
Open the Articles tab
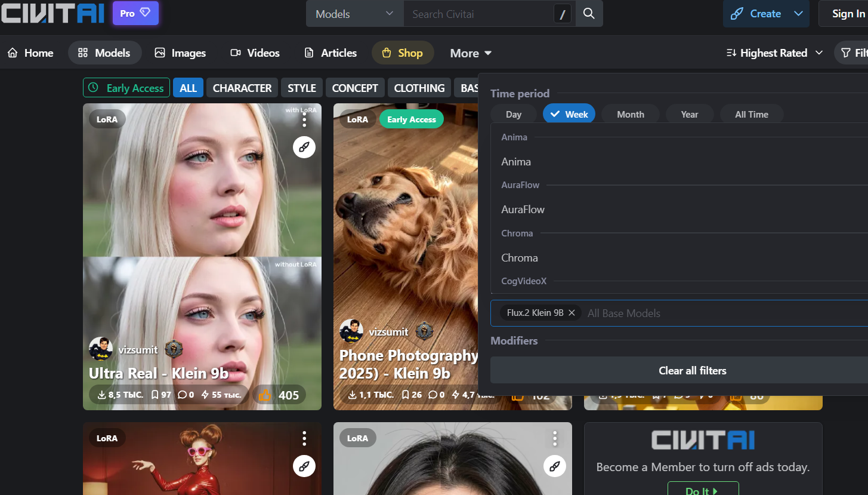click(330, 53)
